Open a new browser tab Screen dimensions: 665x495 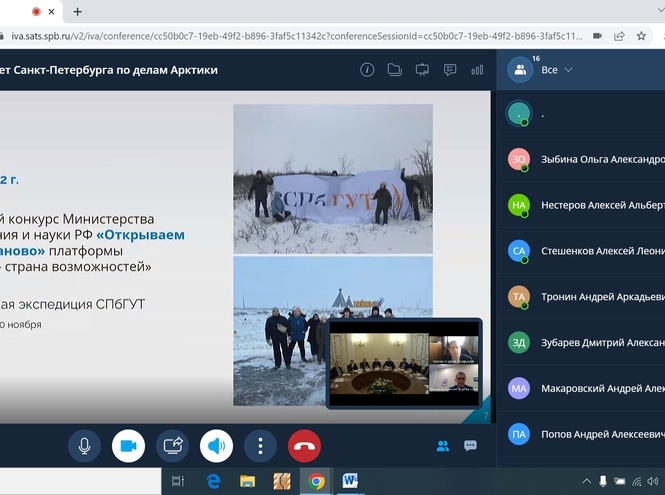[x=77, y=12]
